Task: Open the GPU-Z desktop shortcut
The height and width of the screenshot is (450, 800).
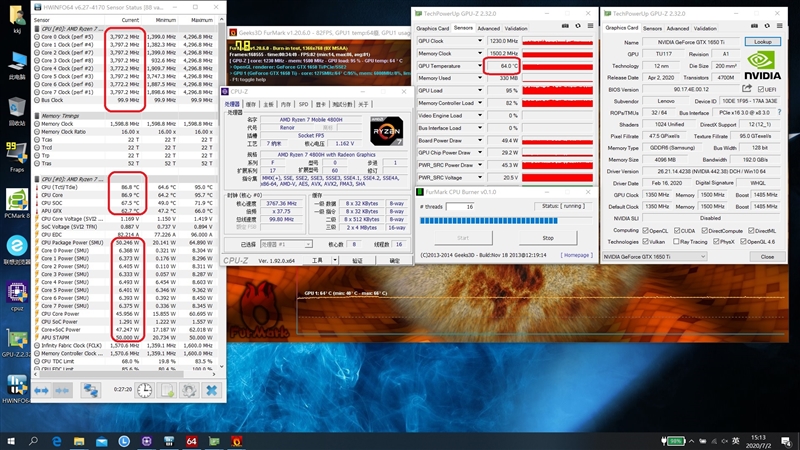Action: (16, 342)
